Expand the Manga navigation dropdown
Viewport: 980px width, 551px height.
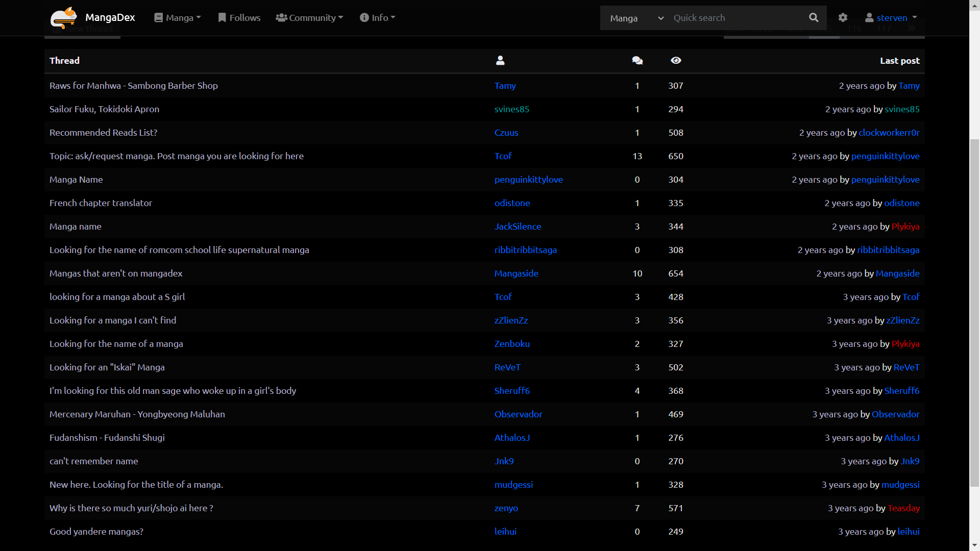click(x=178, y=18)
